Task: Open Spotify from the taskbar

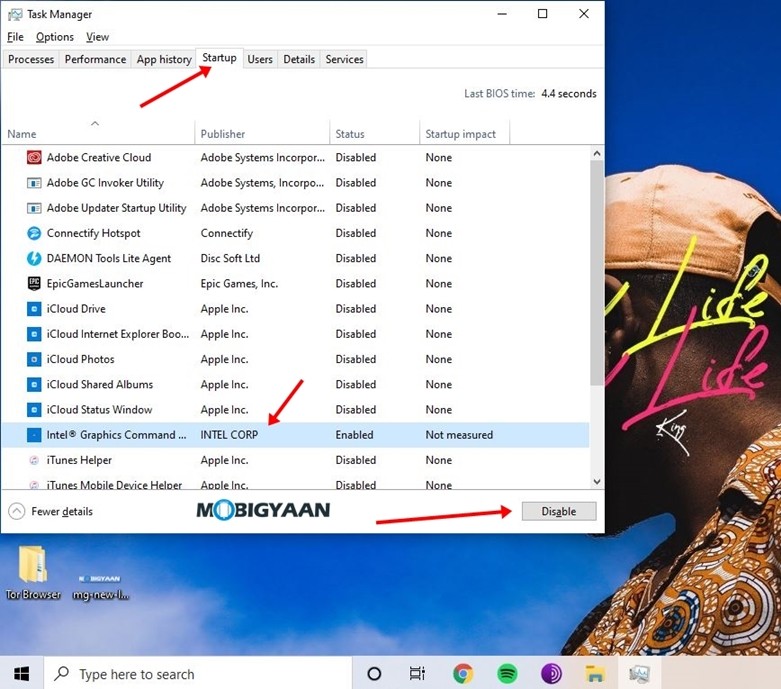Action: click(507, 674)
